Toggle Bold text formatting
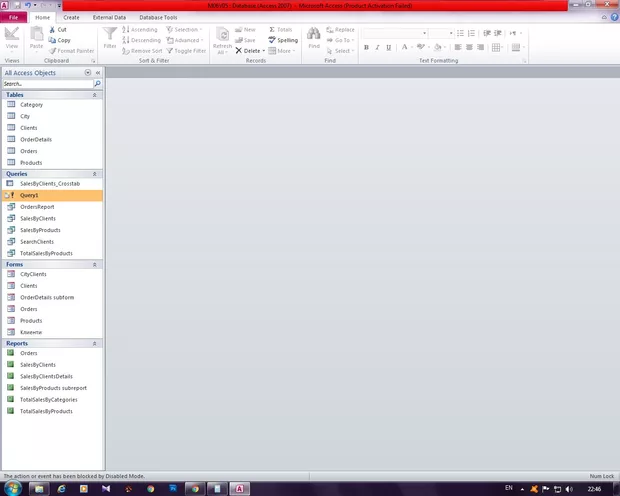The height and width of the screenshot is (496, 620). 366,47
